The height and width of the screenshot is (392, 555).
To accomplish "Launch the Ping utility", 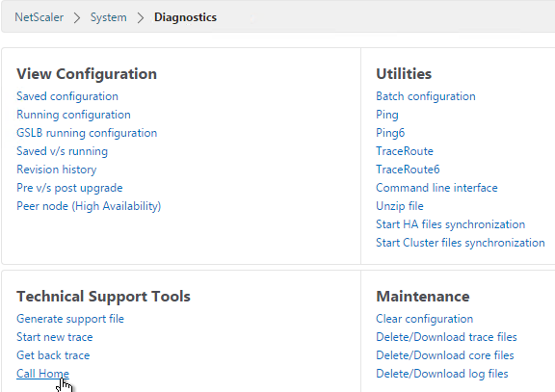I will point(387,115).
